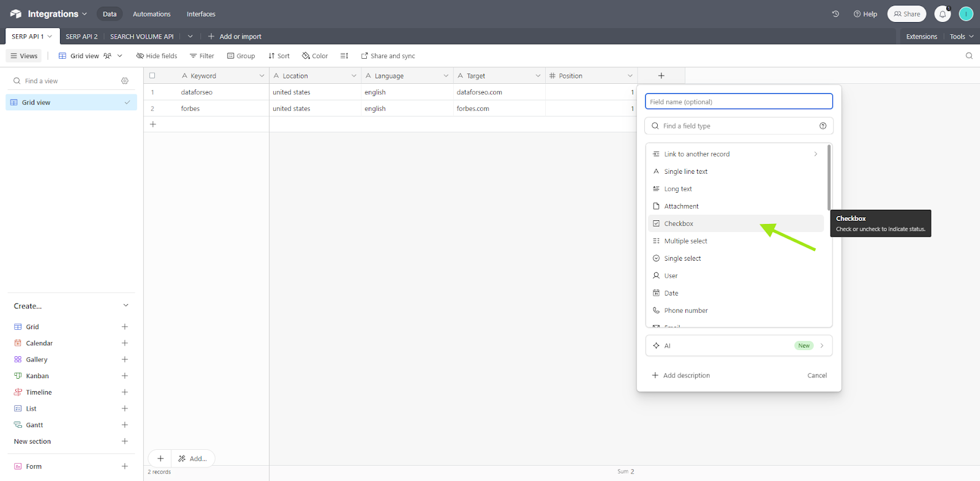Viewport: 980px width, 481px height.
Task: Collapse the Create section chevron
Action: point(126,305)
